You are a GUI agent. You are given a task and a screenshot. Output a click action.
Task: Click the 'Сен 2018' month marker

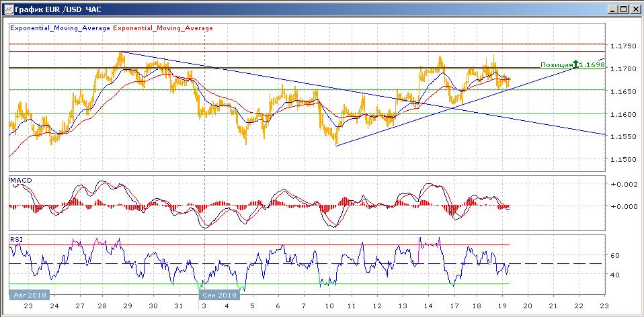(218, 295)
